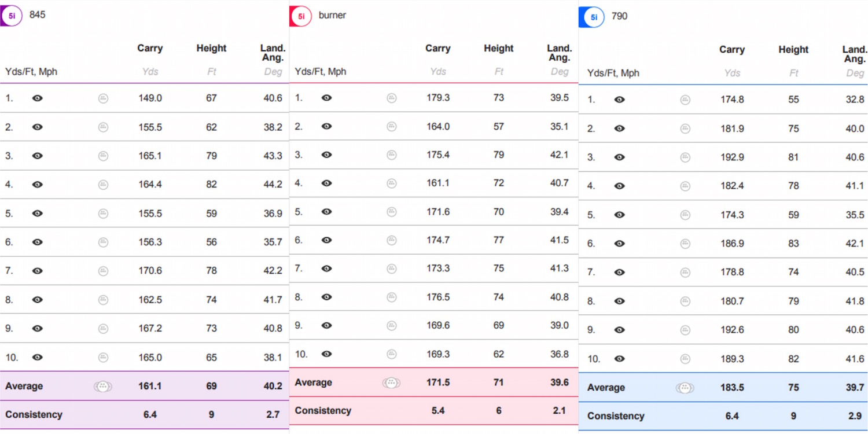Click the Height column header in 845 panel
This screenshot has width=868, height=434.
211,48
